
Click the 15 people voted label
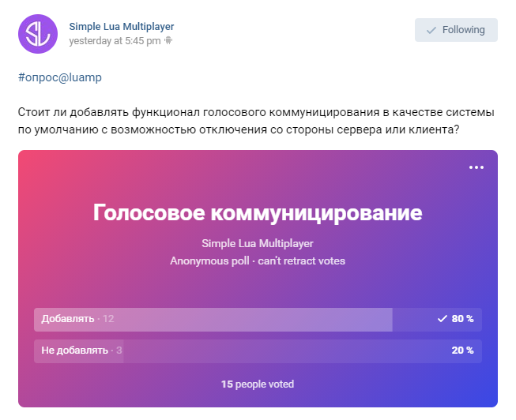pos(258,384)
